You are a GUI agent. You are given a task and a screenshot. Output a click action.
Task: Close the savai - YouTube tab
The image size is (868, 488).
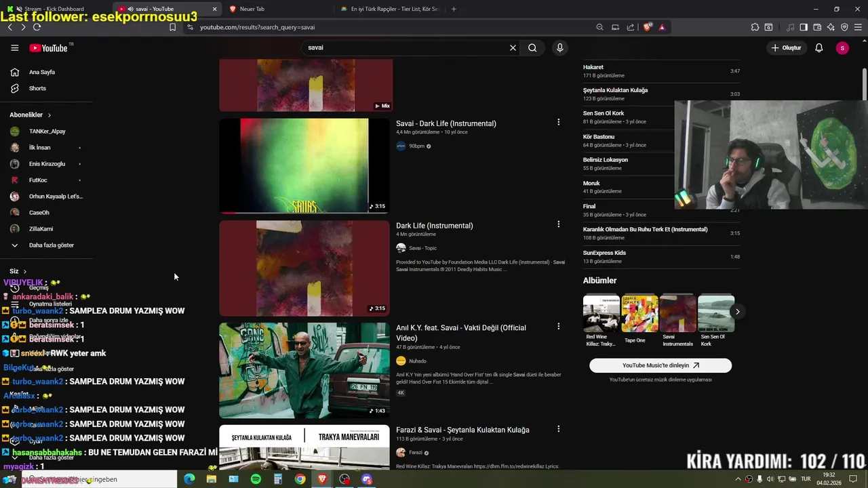215,9
